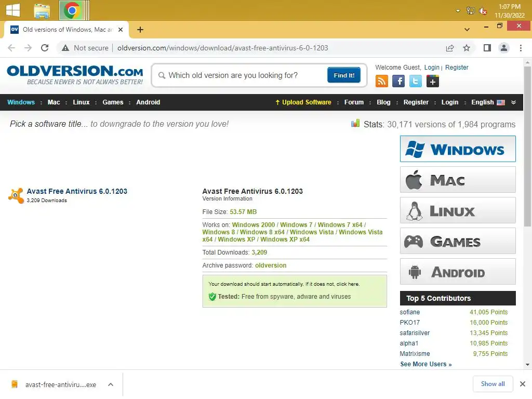Image resolution: width=532 pixels, height=399 pixels.
Task: Reload the current page
Action: (45, 48)
